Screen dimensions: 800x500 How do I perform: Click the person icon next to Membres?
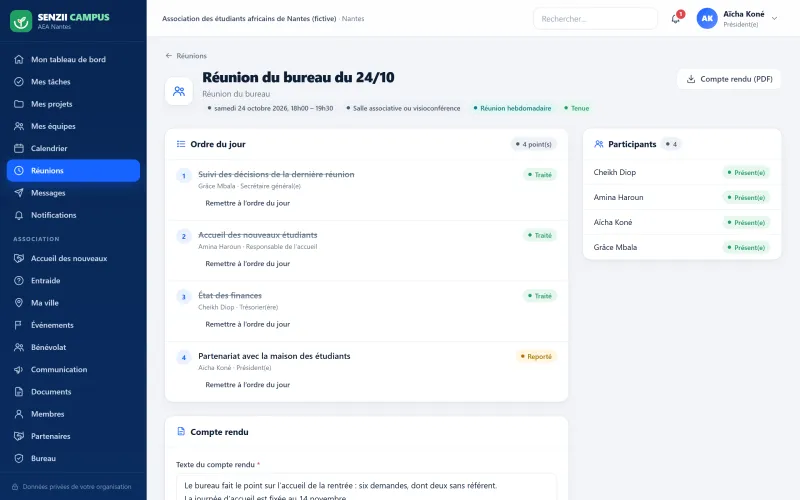[19, 414]
